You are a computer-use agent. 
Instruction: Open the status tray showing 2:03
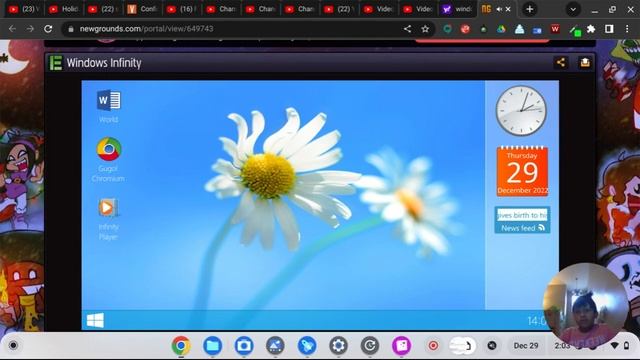click(x=592, y=346)
